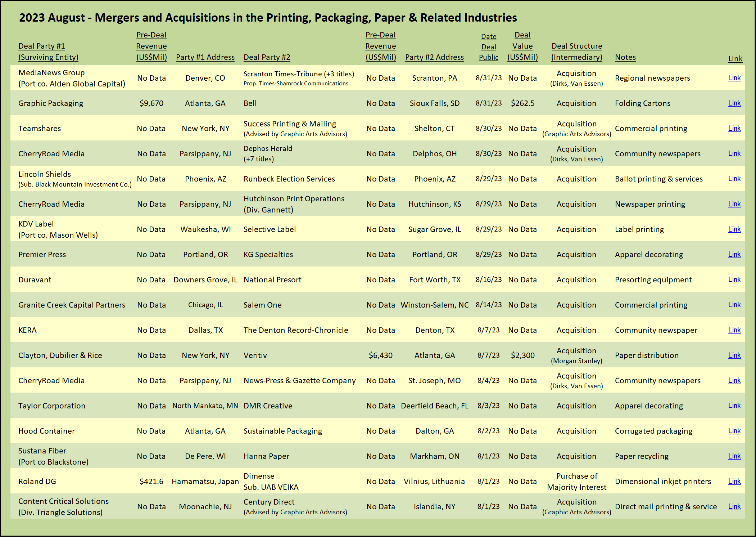
Task: Click the Deal Party #2 column header
Action: (267, 57)
